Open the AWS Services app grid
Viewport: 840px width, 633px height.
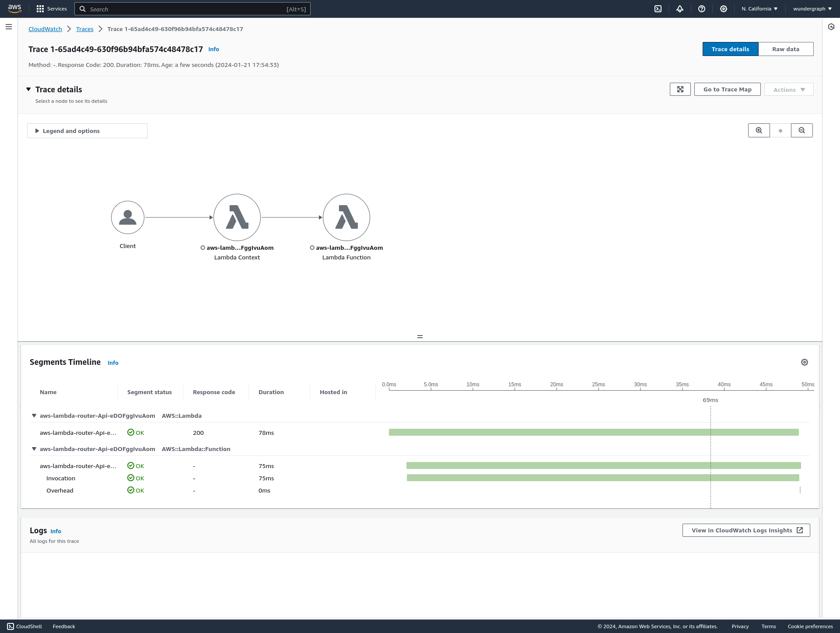click(40, 9)
